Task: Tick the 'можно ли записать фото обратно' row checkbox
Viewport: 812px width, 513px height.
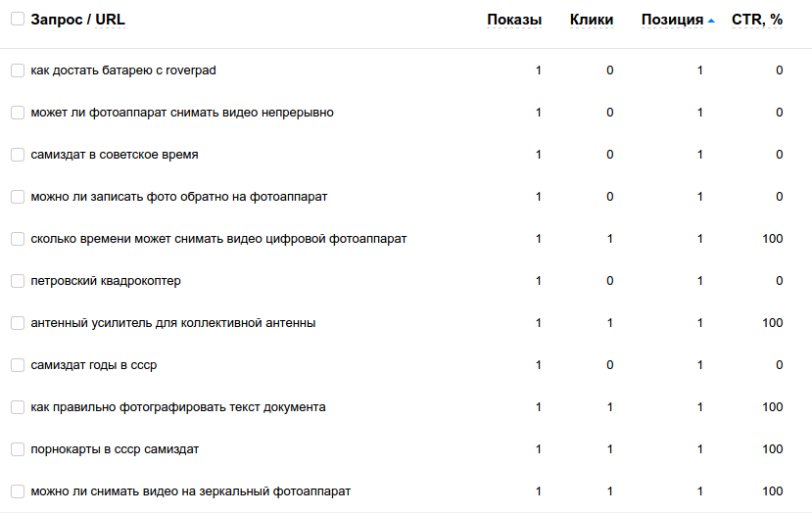Action: pyautogui.click(x=18, y=197)
